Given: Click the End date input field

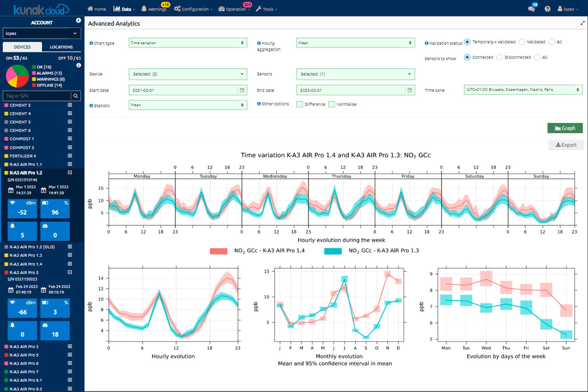Looking at the screenshot, I should tap(351, 90).
